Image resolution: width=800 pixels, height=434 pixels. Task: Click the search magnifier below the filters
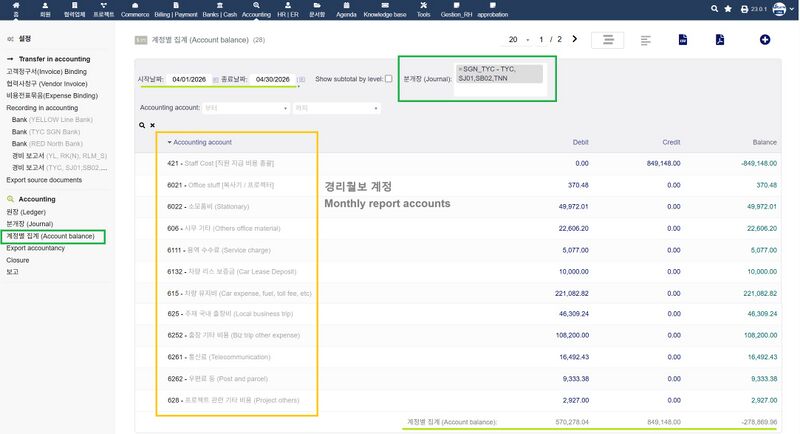(142, 125)
